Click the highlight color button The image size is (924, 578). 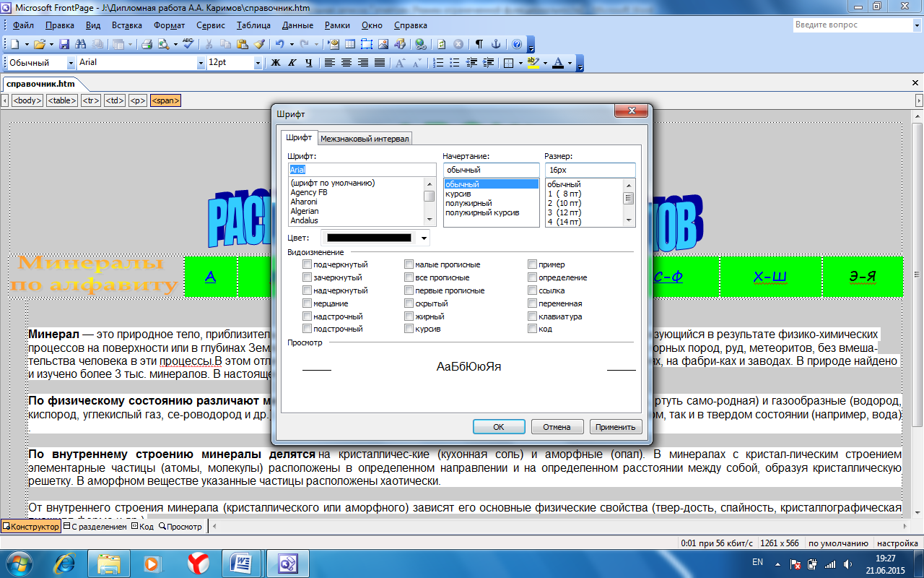pyautogui.click(x=533, y=63)
